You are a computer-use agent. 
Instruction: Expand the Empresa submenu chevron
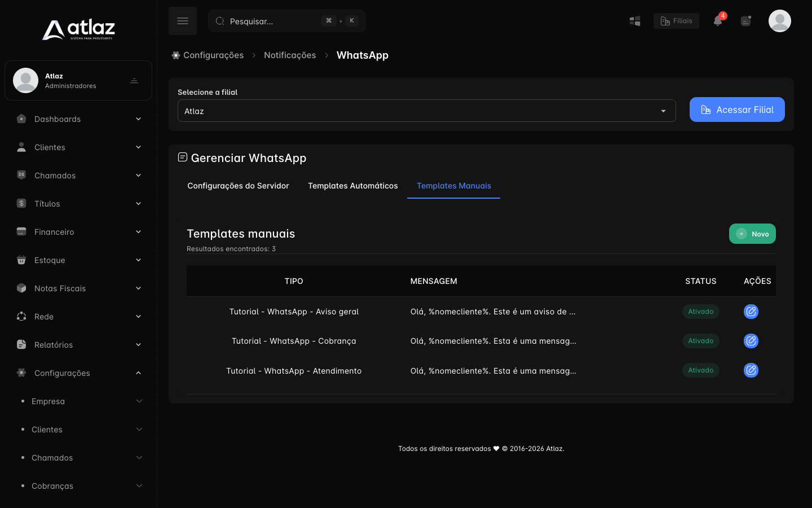click(x=139, y=401)
